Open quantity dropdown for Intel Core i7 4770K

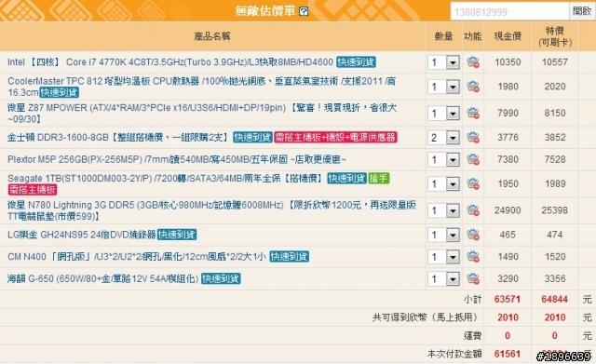[x=443, y=62]
